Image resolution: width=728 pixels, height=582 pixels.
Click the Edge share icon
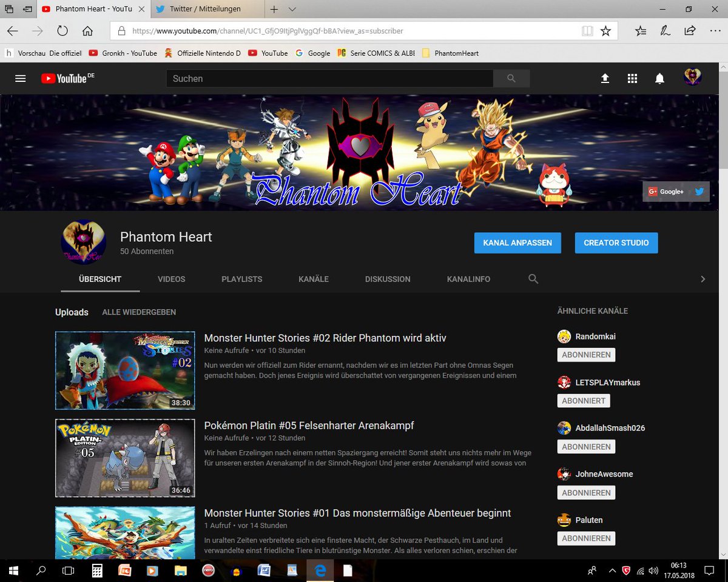690,31
